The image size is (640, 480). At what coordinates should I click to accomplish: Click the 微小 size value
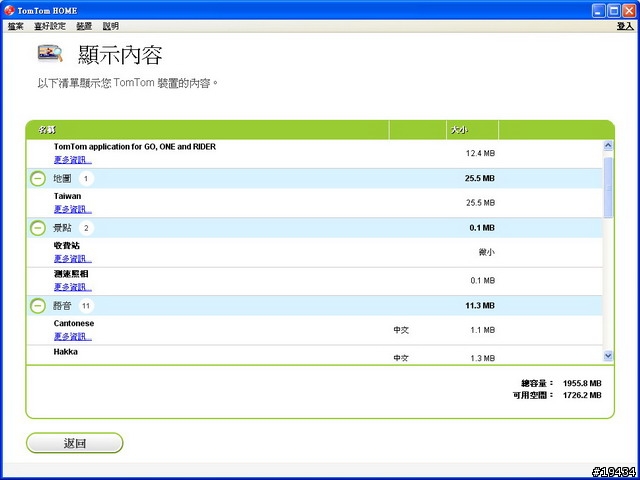tap(487, 252)
